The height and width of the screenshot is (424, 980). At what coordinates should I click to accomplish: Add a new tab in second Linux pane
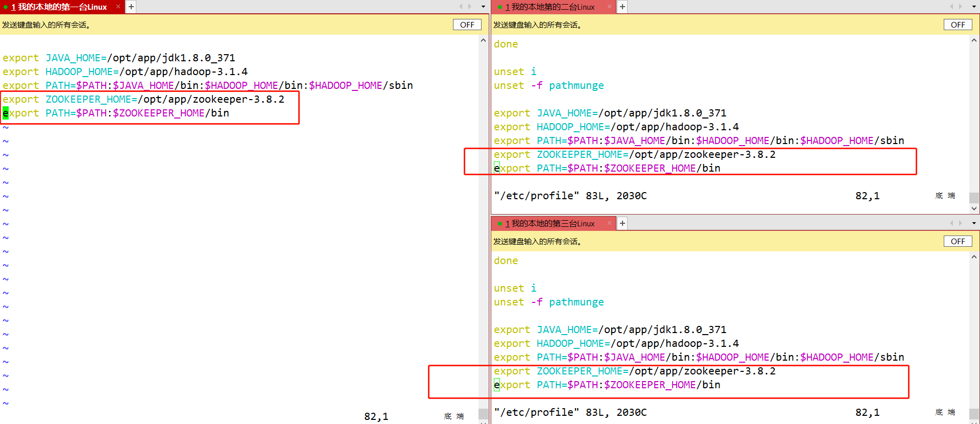(x=623, y=7)
